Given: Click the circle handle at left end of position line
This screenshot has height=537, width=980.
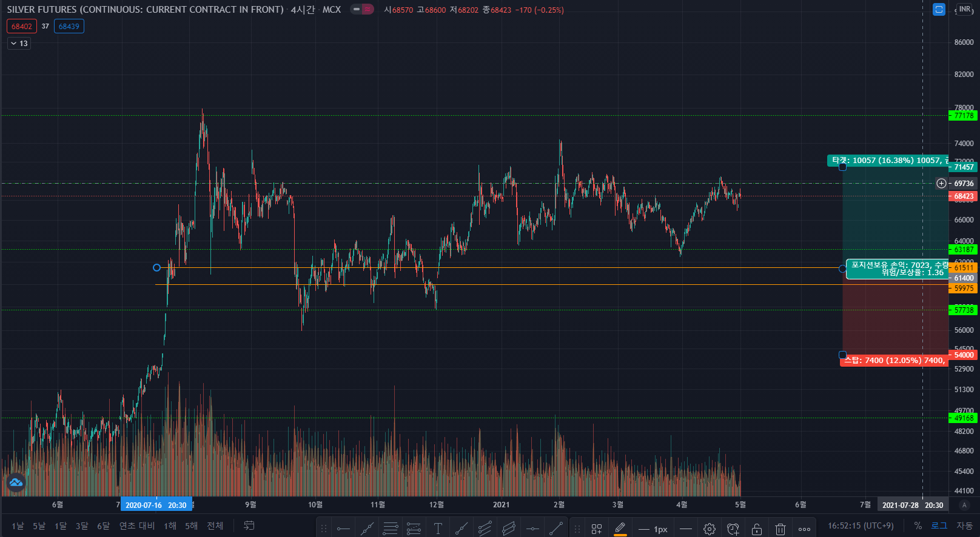Looking at the screenshot, I should pos(156,267).
